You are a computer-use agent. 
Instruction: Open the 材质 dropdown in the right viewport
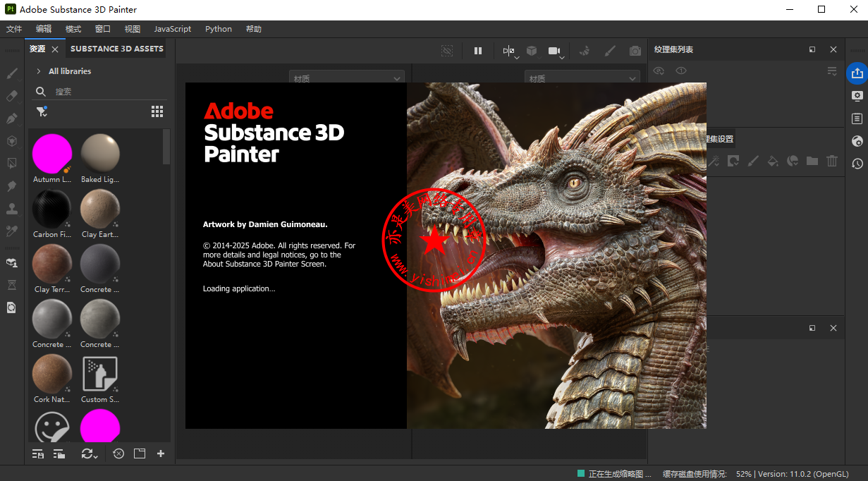(582, 78)
